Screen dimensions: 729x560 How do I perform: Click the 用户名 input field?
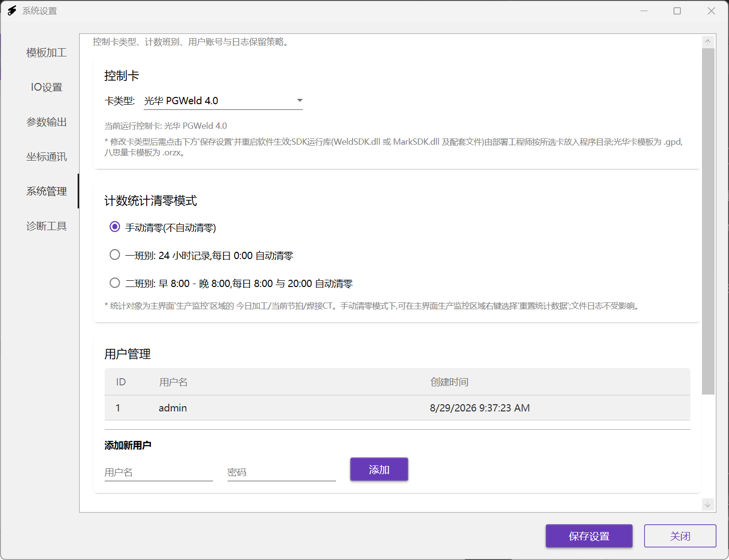(159, 472)
